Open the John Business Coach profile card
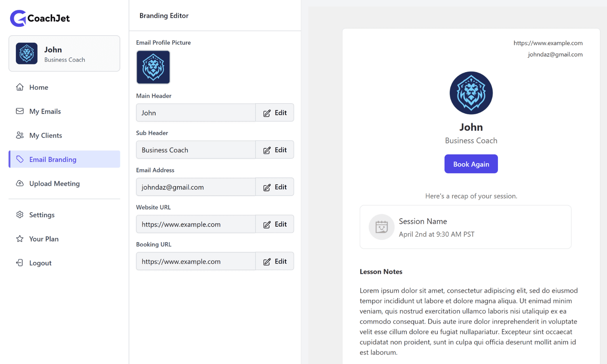The image size is (607, 364). click(x=64, y=54)
